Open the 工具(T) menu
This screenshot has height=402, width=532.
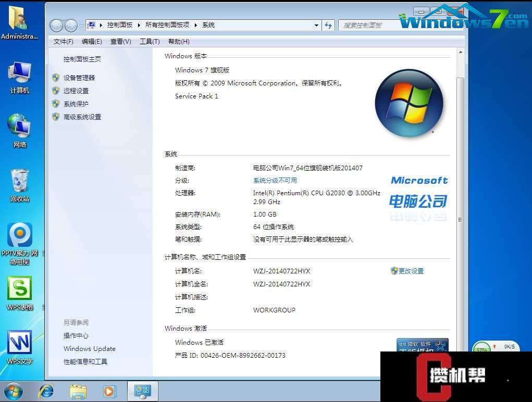150,42
